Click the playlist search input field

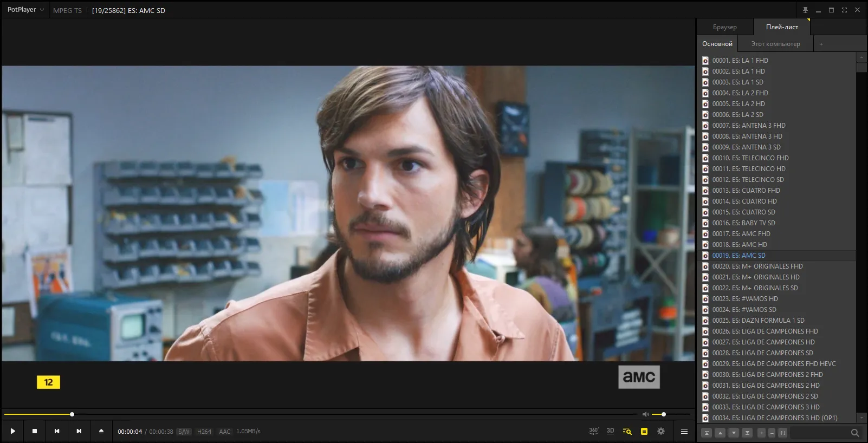pyautogui.click(x=820, y=433)
